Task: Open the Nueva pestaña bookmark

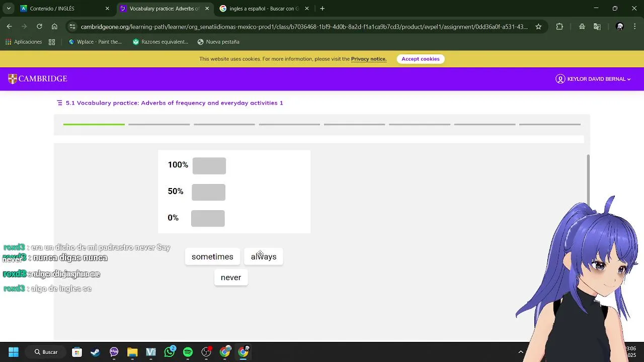Action: (x=218, y=42)
